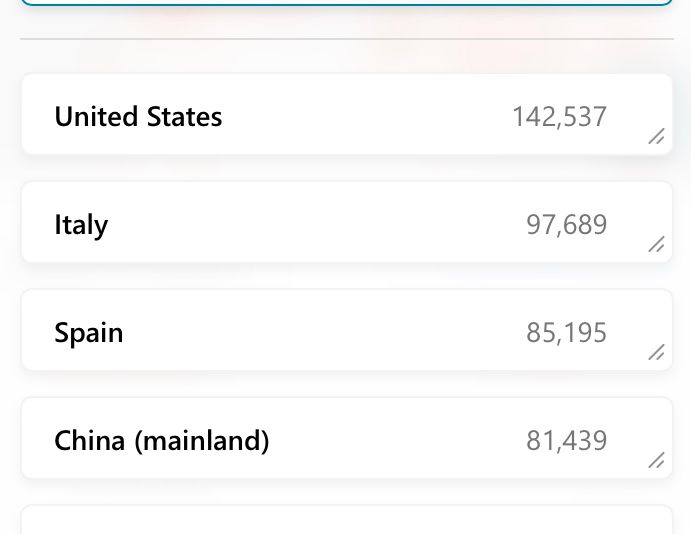Select the China (mainland) label
691x534 pixels.
pyautogui.click(x=161, y=441)
